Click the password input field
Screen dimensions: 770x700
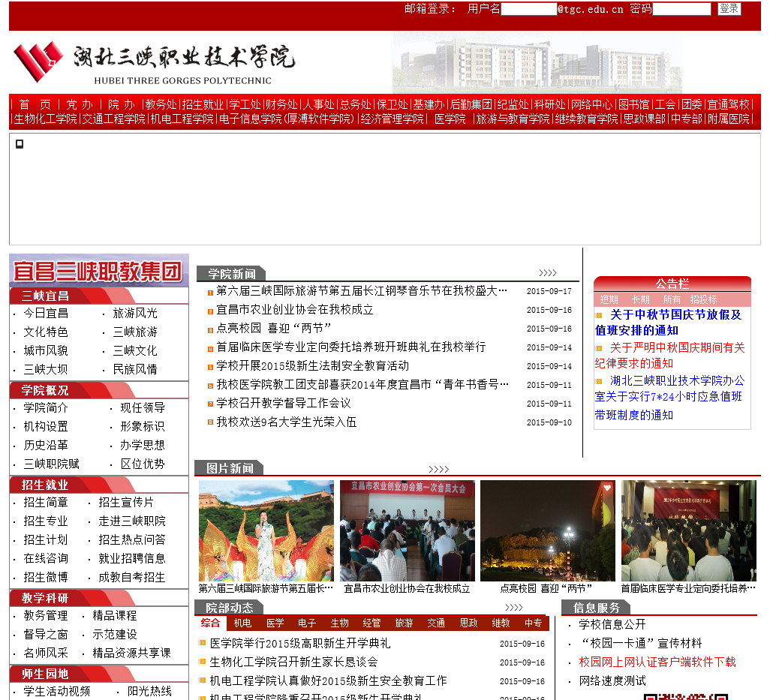(x=681, y=9)
